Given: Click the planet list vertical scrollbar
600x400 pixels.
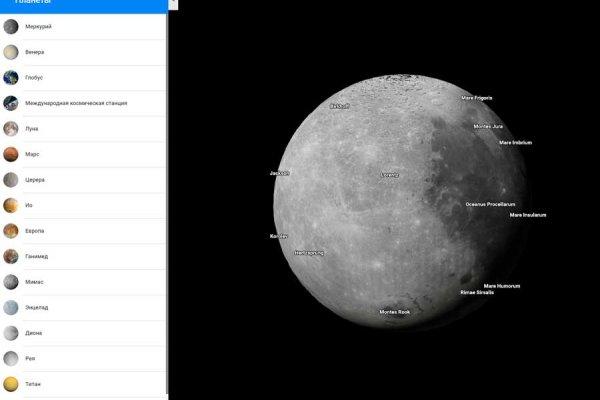Looking at the screenshot, I should pyautogui.click(x=166, y=200).
